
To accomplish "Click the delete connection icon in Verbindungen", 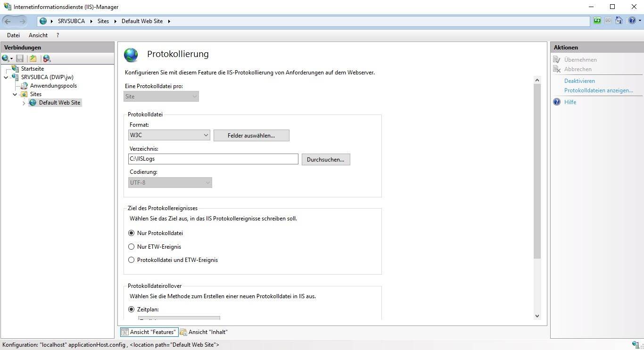I will 47,58.
